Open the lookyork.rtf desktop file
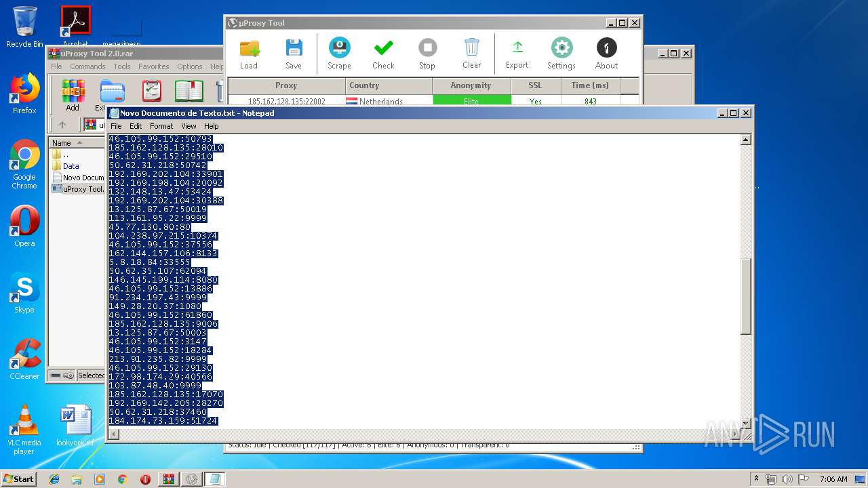This screenshot has width=868, height=488. pyautogui.click(x=75, y=426)
